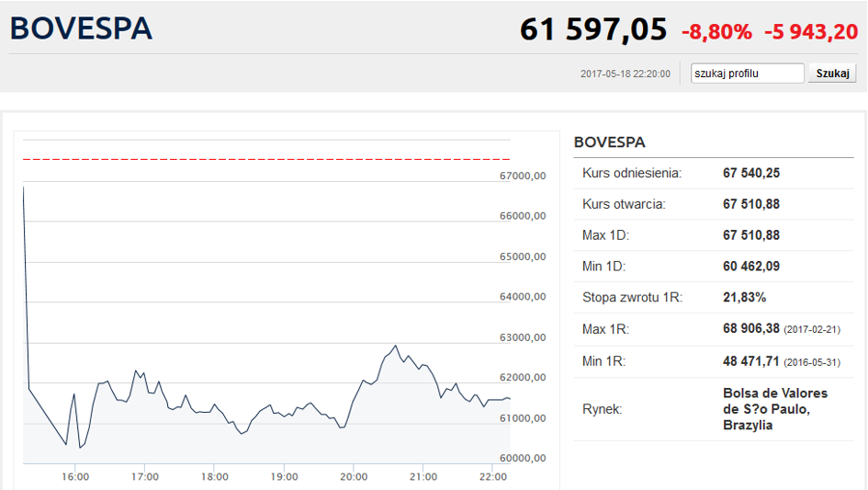Select the Kurs odniesienia row

(714, 173)
